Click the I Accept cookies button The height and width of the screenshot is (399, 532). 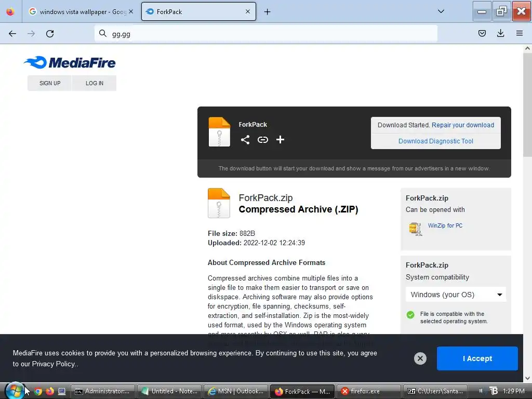(x=477, y=358)
